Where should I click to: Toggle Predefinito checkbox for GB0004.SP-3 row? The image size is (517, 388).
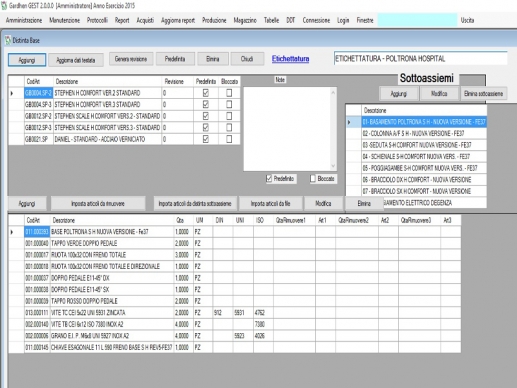pos(206,105)
